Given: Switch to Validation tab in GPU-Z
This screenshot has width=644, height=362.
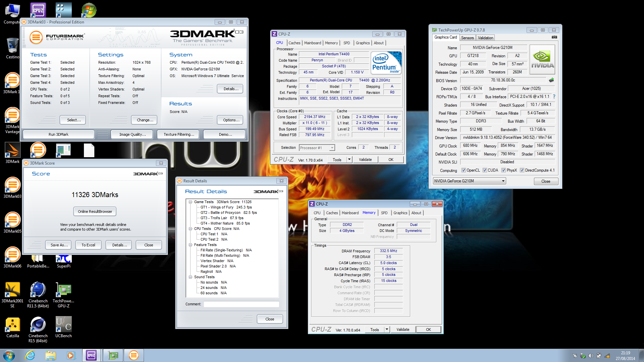Looking at the screenshot, I should coord(485,38).
